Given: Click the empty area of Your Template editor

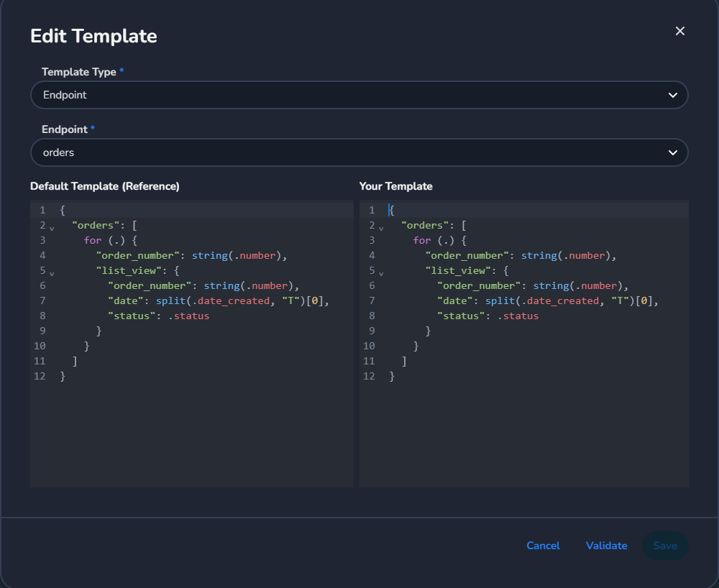Looking at the screenshot, I should [523, 436].
